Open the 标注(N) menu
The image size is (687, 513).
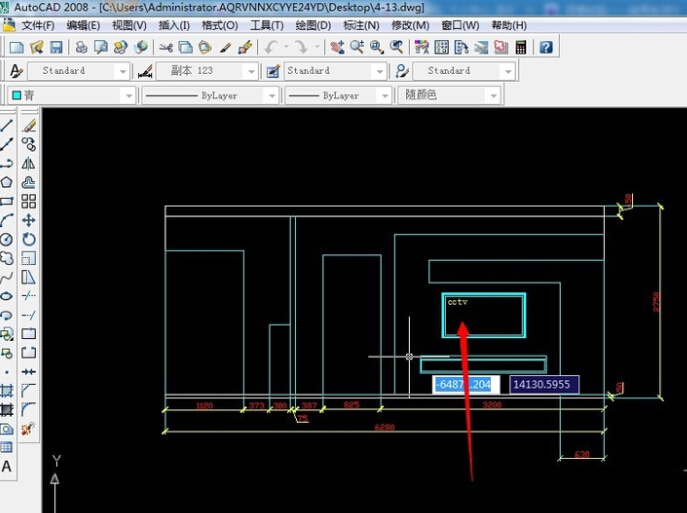(361, 25)
